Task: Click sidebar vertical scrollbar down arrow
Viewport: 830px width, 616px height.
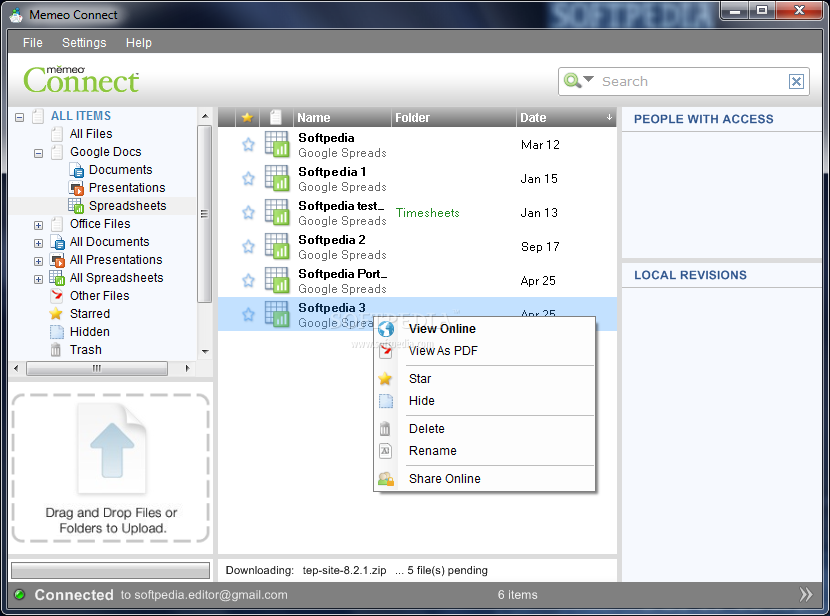Action: click(x=205, y=351)
